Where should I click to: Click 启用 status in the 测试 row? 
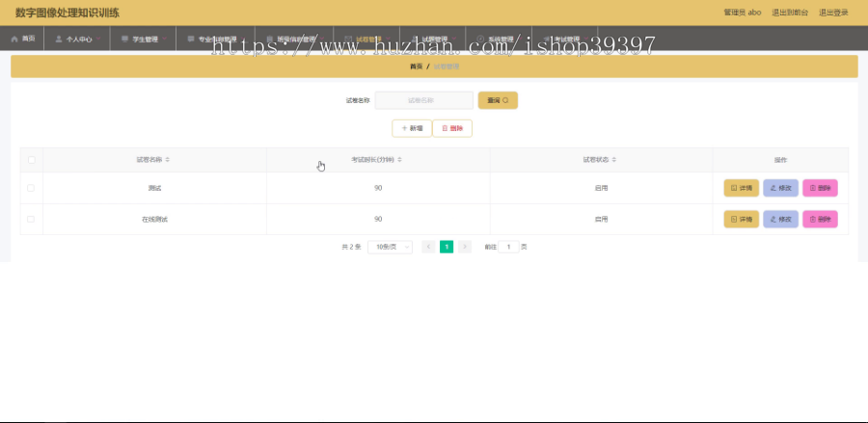[601, 188]
